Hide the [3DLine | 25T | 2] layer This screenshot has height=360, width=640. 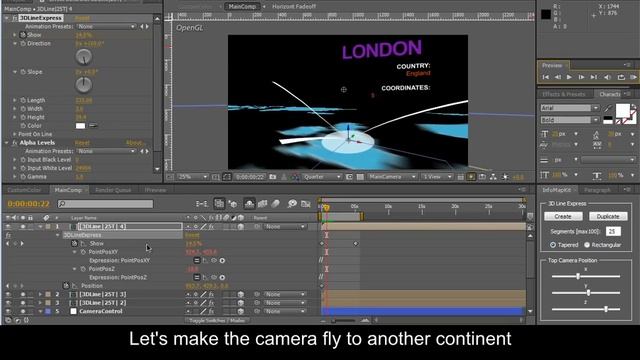(x=8, y=303)
